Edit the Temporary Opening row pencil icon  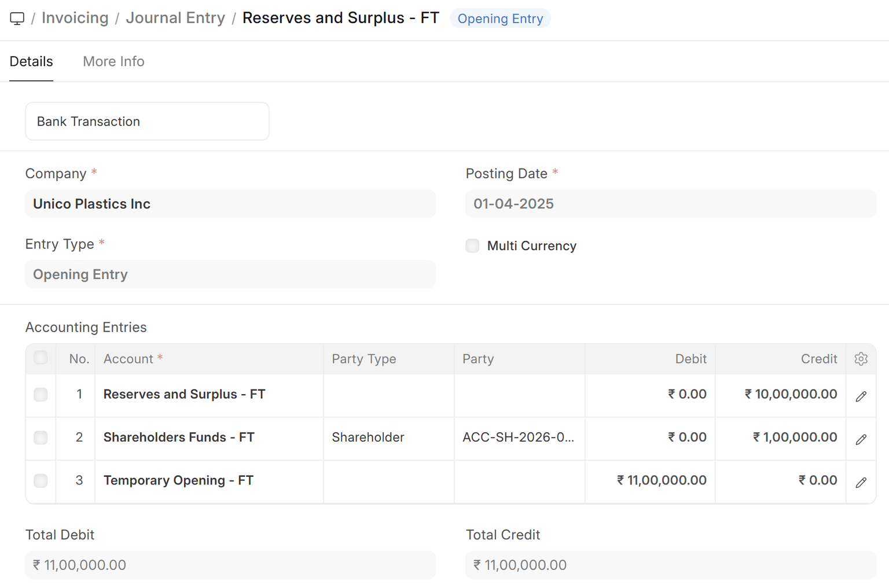pyautogui.click(x=861, y=482)
